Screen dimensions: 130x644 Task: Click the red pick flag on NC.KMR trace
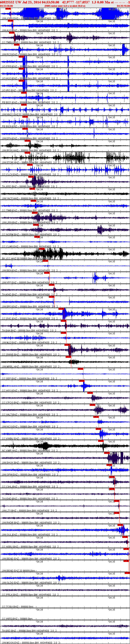(101, 441)
